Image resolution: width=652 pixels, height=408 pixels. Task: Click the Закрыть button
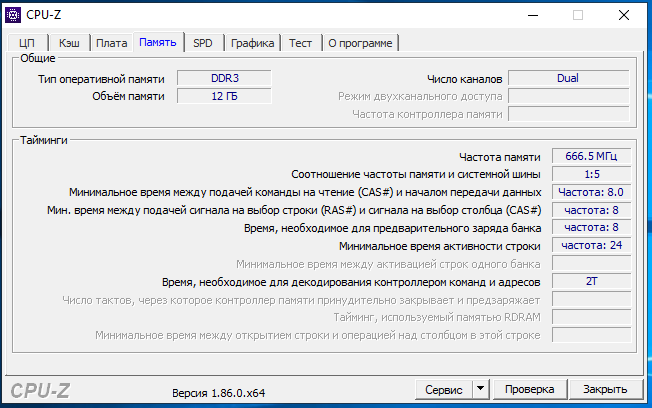(x=605, y=390)
